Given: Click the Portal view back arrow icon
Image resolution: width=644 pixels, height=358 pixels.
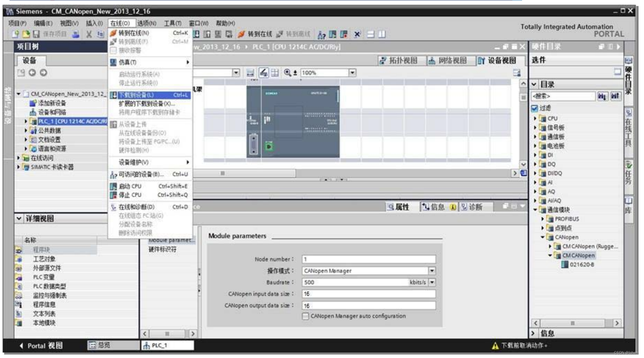Looking at the screenshot, I should [x=21, y=346].
